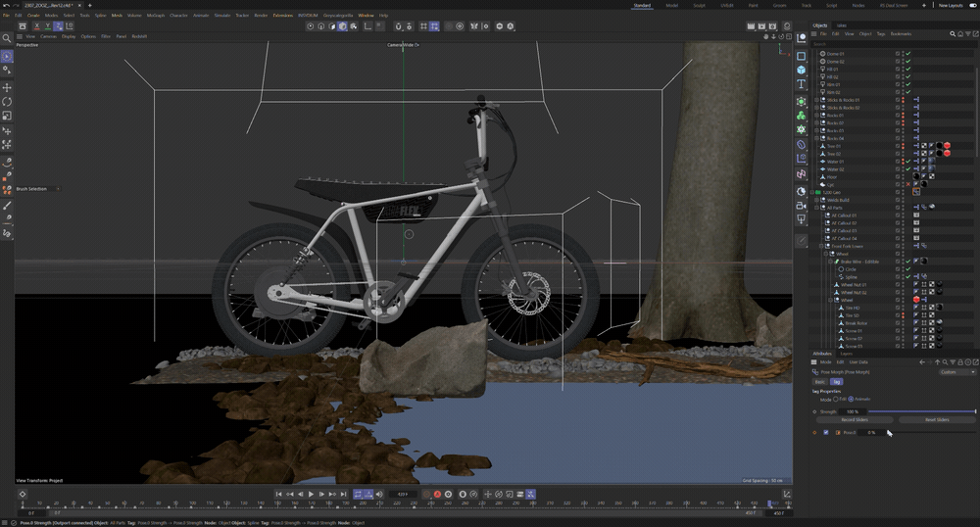The image size is (980, 527).
Task: Toggle Z axis lock
Action: 58,26
